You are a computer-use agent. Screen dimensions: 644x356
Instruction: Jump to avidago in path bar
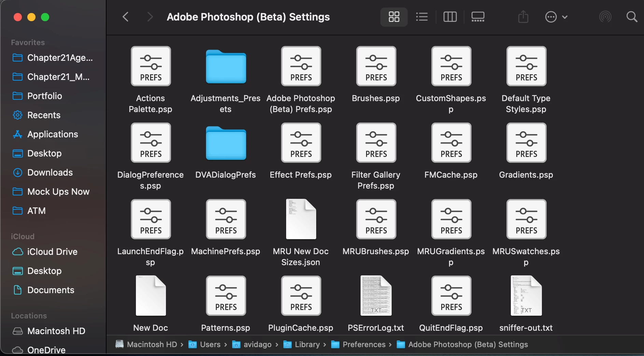coord(252,344)
